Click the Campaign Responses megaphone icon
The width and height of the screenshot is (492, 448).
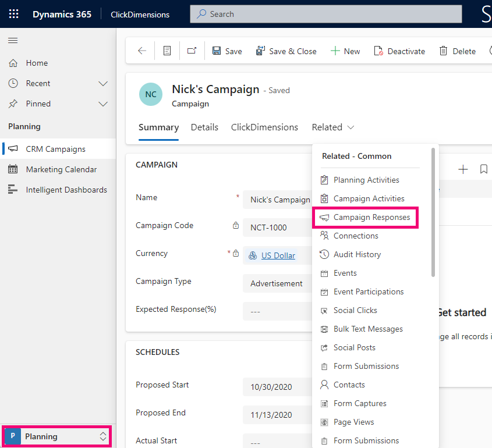[324, 218]
